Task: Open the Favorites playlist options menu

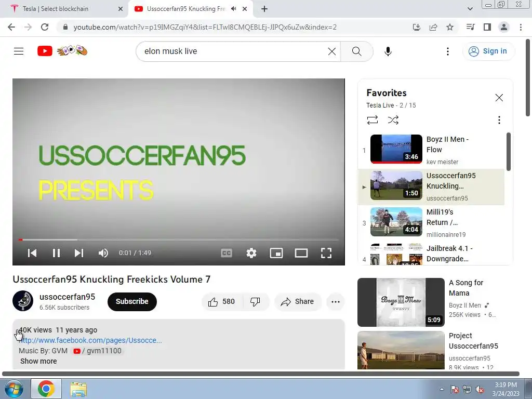Action: click(x=499, y=120)
